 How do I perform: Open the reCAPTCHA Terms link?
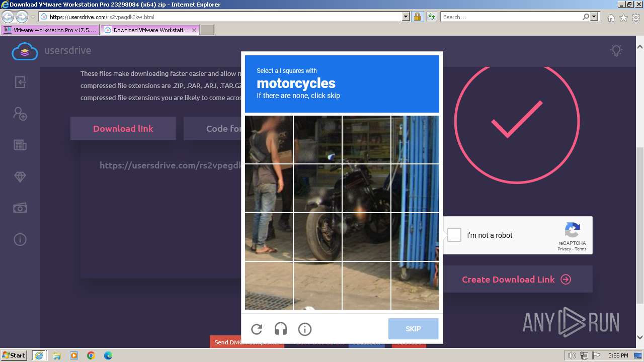click(x=581, y=249)
